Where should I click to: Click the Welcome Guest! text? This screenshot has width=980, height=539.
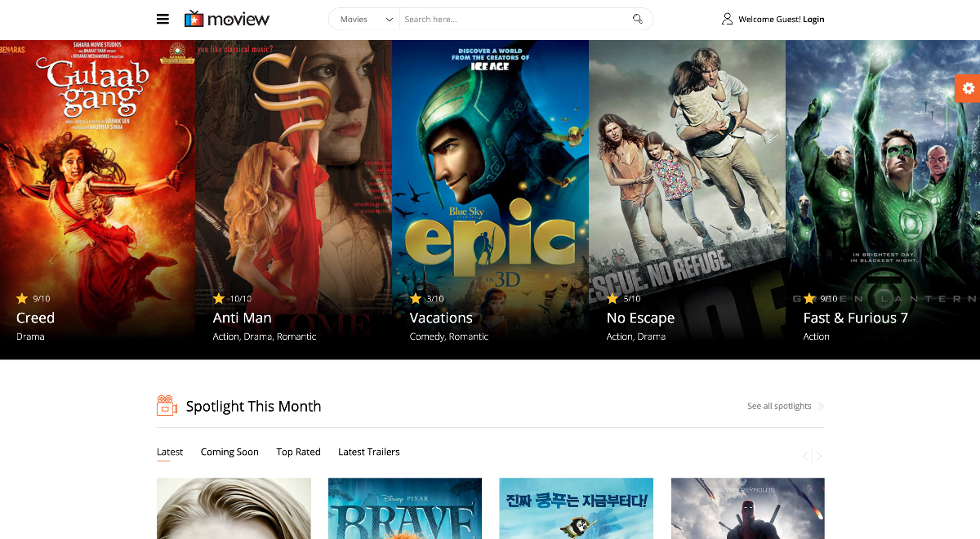pyautogui.click(x=769, y=19)
